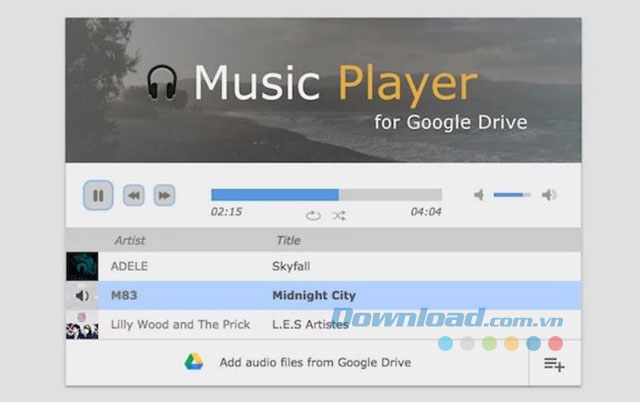Toggle the repeat icon
Viewport: 640px width, 403px height.
click(x=313, y=215)
